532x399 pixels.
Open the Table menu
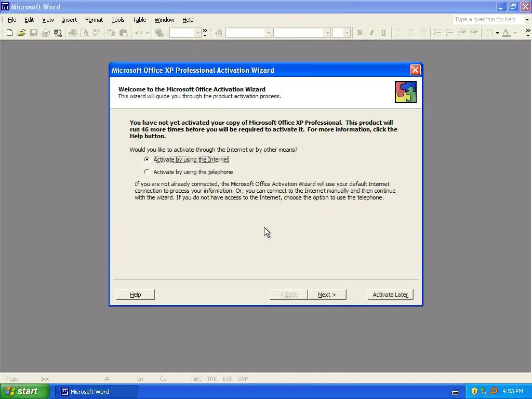[139, 20]
